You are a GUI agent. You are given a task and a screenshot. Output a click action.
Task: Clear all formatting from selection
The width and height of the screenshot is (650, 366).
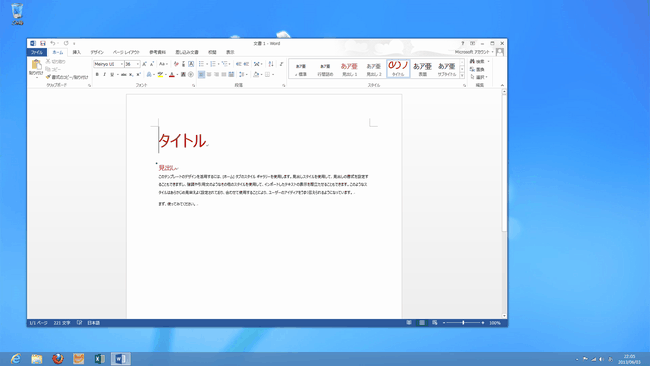176,64
